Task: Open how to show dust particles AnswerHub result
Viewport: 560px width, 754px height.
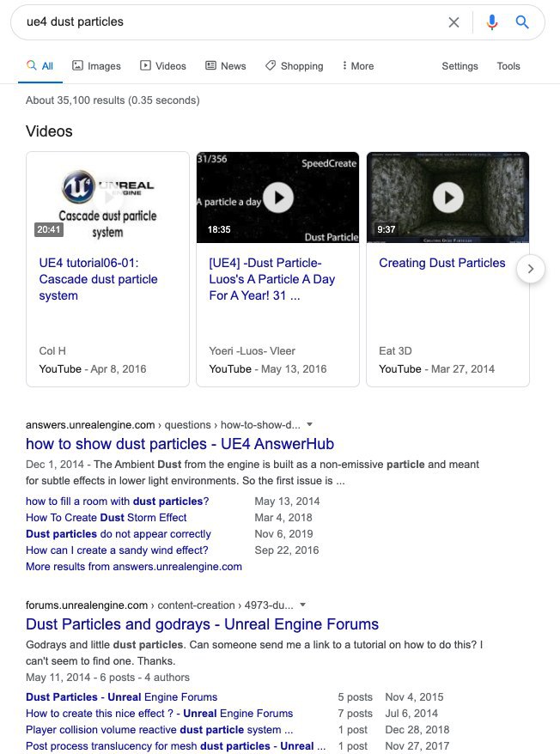Action: tap(180, 444)
